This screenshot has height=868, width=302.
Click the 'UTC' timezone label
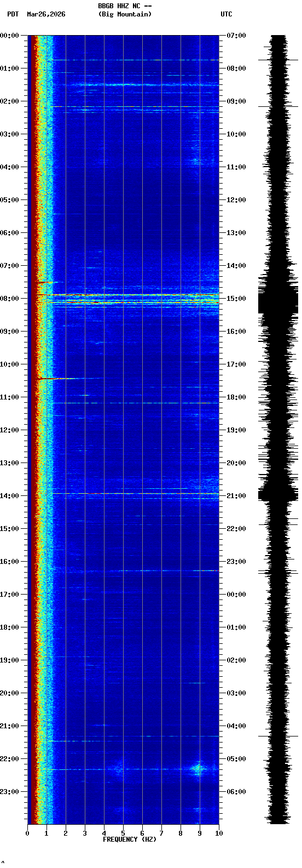226,14
